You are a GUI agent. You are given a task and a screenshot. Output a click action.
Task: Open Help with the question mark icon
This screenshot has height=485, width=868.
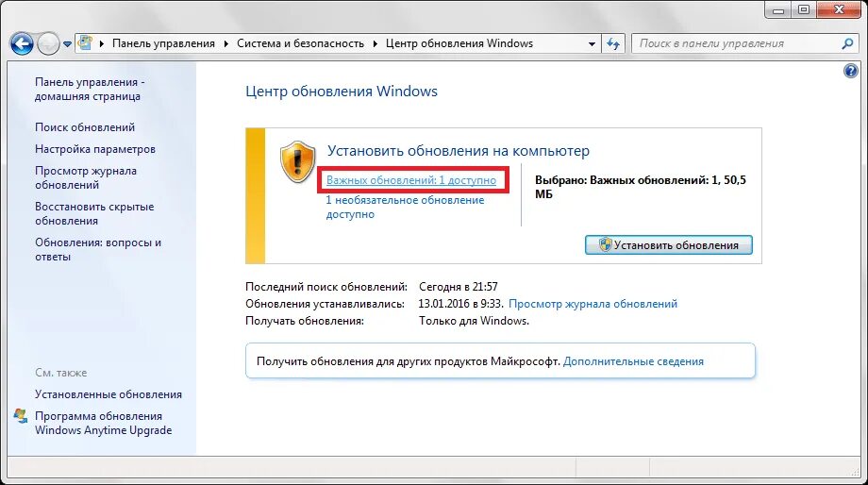click(850, 71)
